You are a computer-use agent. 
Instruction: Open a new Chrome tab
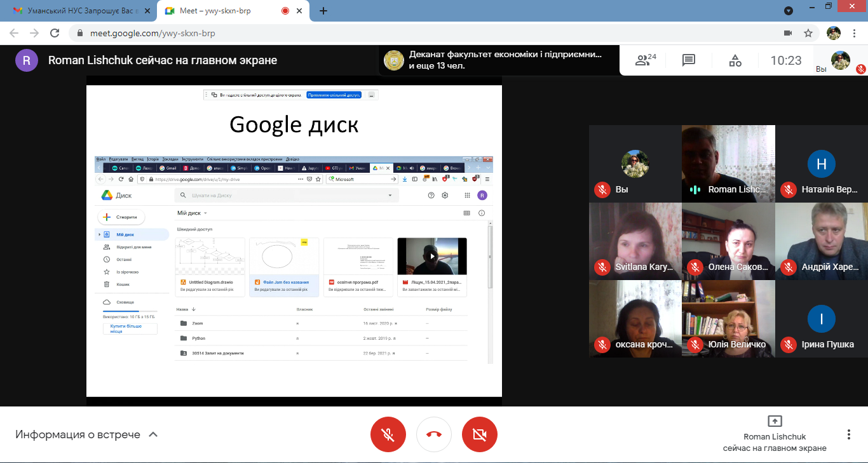point(323,11)
